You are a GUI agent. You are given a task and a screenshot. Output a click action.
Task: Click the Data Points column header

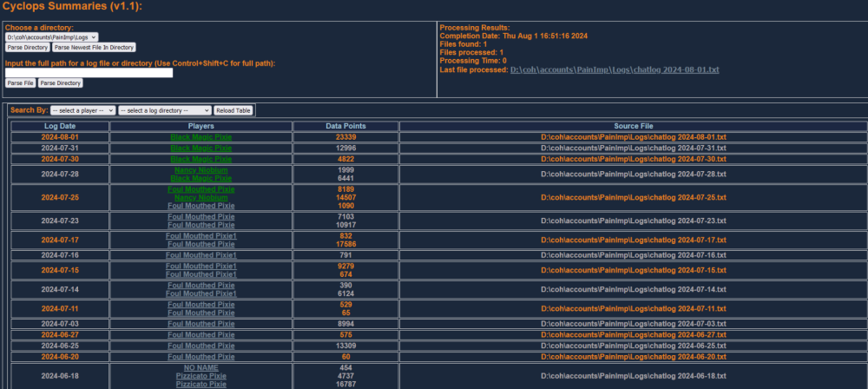coord(345,127)
